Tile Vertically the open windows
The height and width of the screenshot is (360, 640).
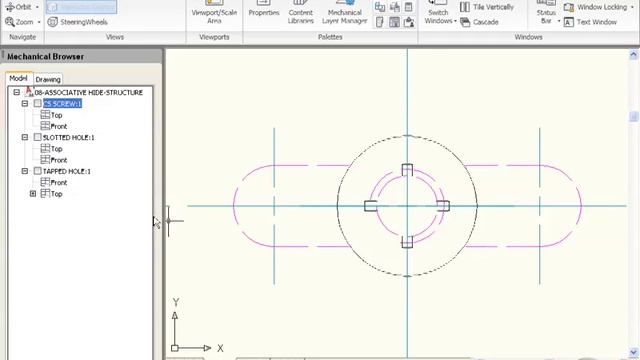click(487, 7)
